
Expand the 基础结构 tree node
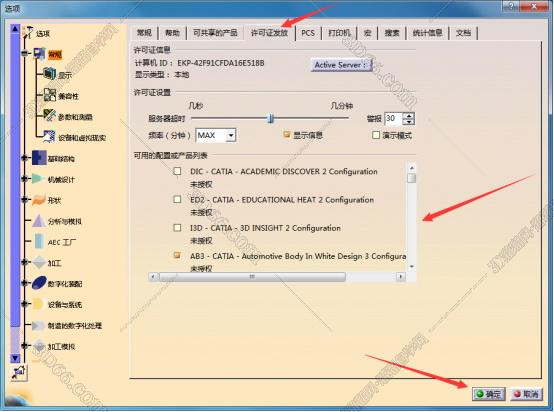tap(24, 158)
